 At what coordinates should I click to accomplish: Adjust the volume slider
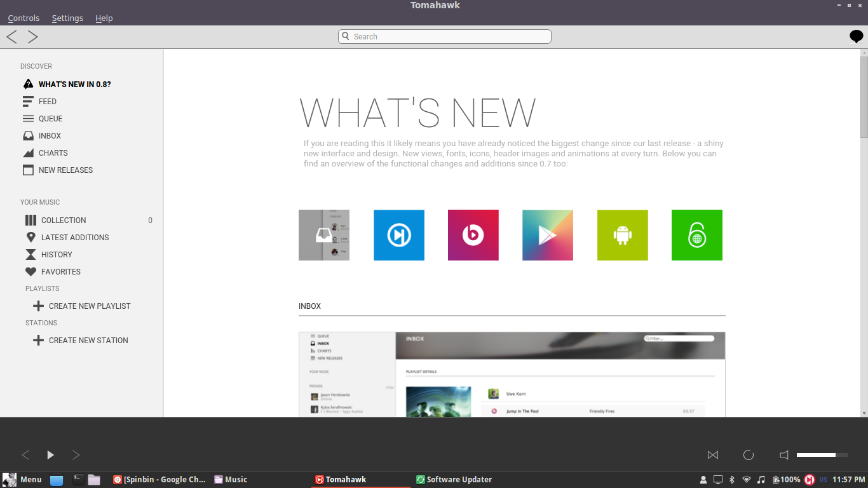(x=822, y=455)
